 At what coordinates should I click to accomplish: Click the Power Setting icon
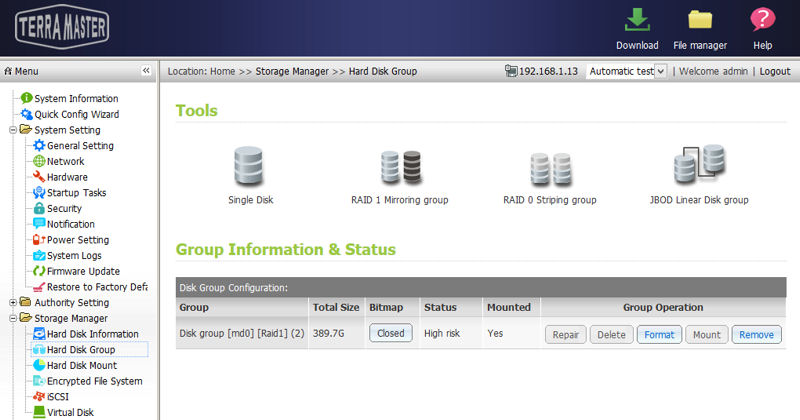pyautogui.click(x=39, y=239)
